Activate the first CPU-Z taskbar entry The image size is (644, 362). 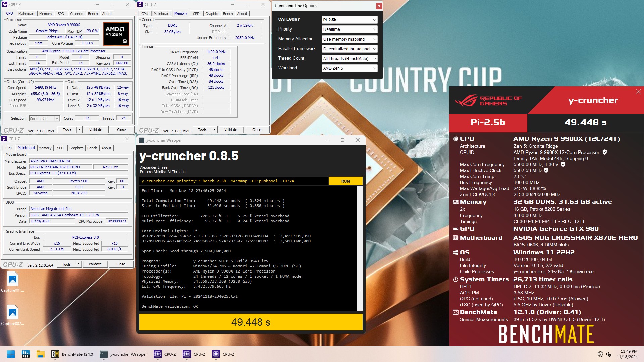(165, 354)
